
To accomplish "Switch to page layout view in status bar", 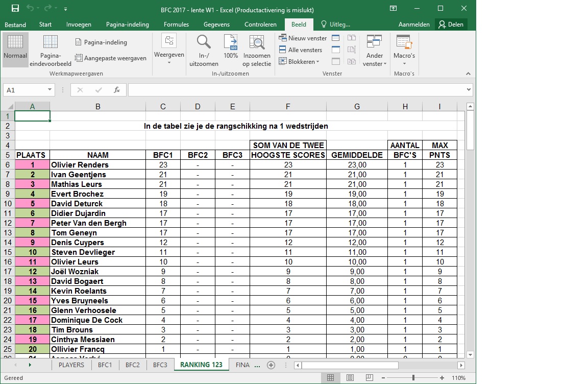I will tap(350, 378).
